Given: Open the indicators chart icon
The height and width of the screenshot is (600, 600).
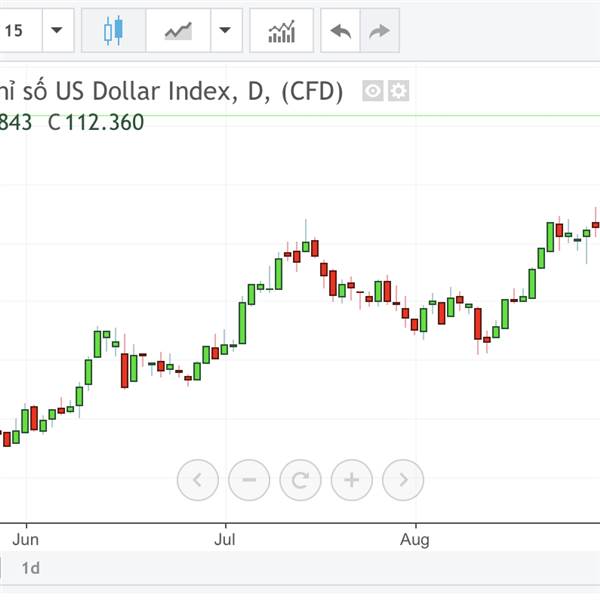Looking at the screenshot, I should coord(282,31).
